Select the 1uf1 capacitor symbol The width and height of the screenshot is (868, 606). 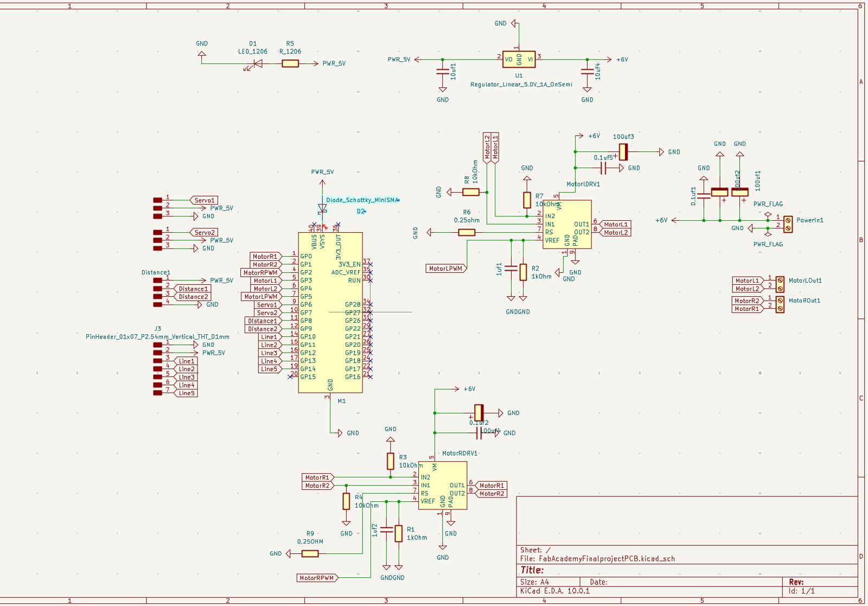(x=510, y=268)
